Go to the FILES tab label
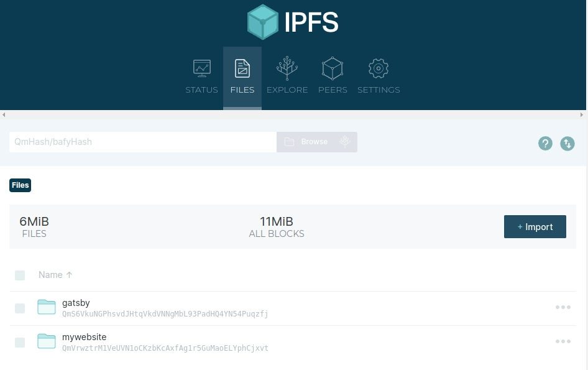 coord(242,90)
